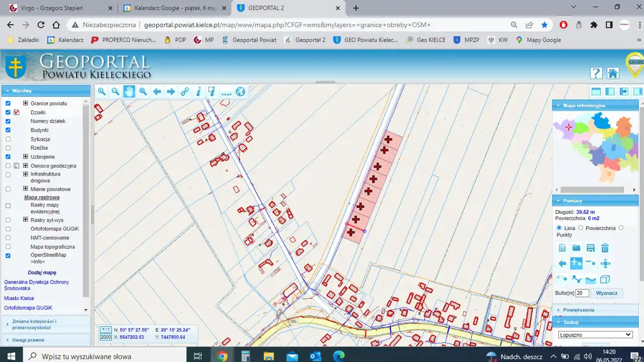Open the Miasto Kielce link
644x362 pixels.
click(x=19, y=298)
